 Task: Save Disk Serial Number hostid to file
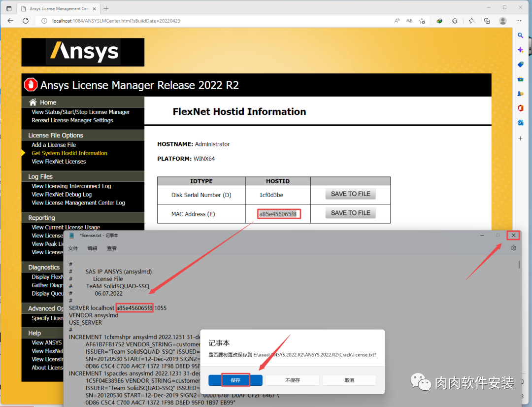[x=351, y=194]
